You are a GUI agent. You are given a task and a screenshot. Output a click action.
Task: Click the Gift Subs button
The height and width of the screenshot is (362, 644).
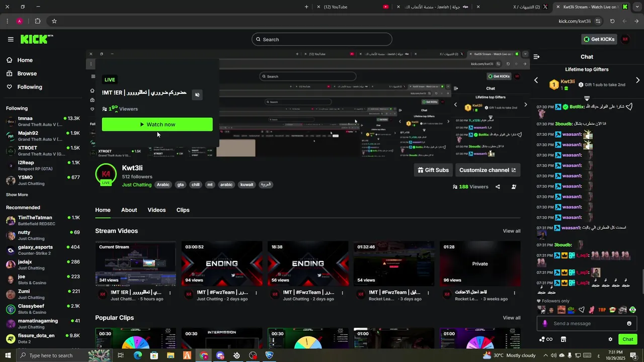pos(433,170)
